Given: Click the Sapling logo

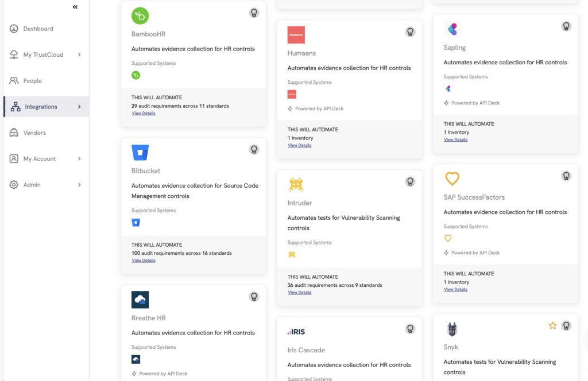Looking at the screenshot, I should click(452, 29).
